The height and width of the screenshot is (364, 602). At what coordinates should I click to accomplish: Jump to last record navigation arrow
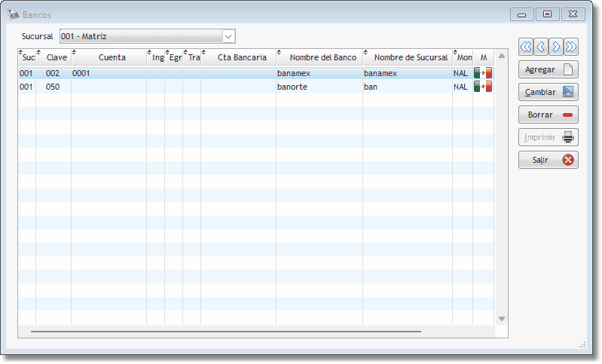pos(571,47)
